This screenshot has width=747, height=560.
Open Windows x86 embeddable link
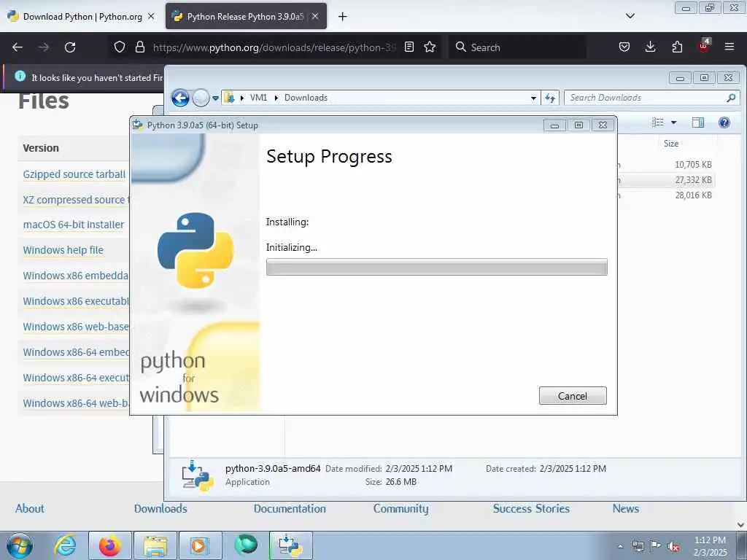click(76, 276)
